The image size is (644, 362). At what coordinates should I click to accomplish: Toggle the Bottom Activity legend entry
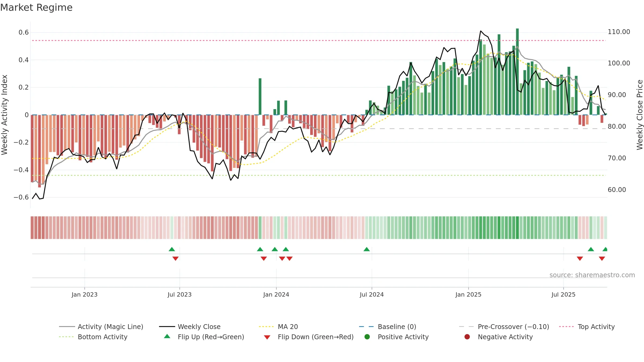pyautogui.click(x=93, y=337)
